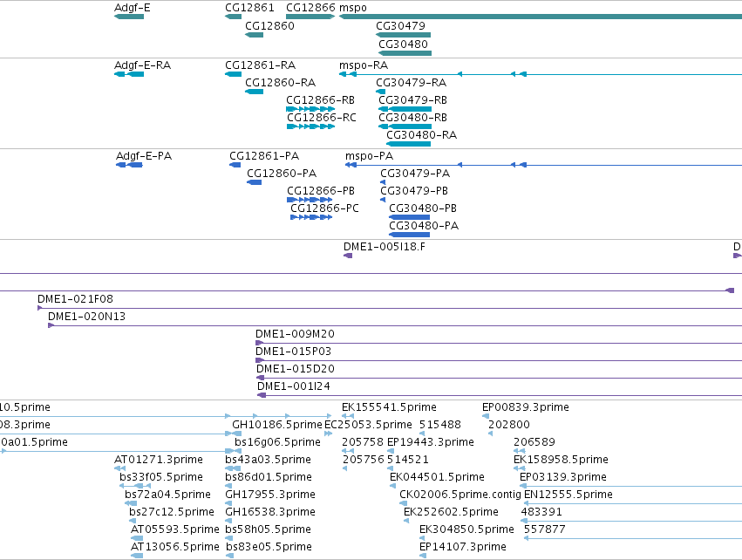Click the Adgf-E-RA transcript label

142,65
